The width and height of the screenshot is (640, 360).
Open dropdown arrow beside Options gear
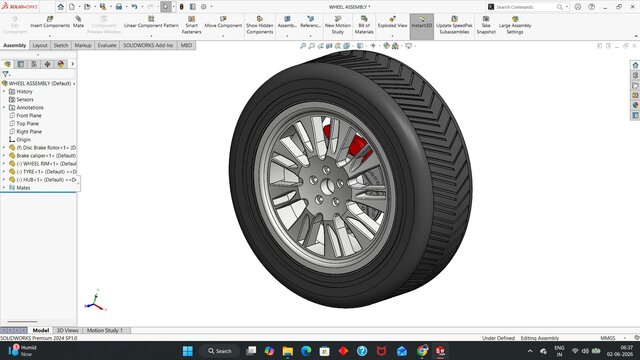211,7
